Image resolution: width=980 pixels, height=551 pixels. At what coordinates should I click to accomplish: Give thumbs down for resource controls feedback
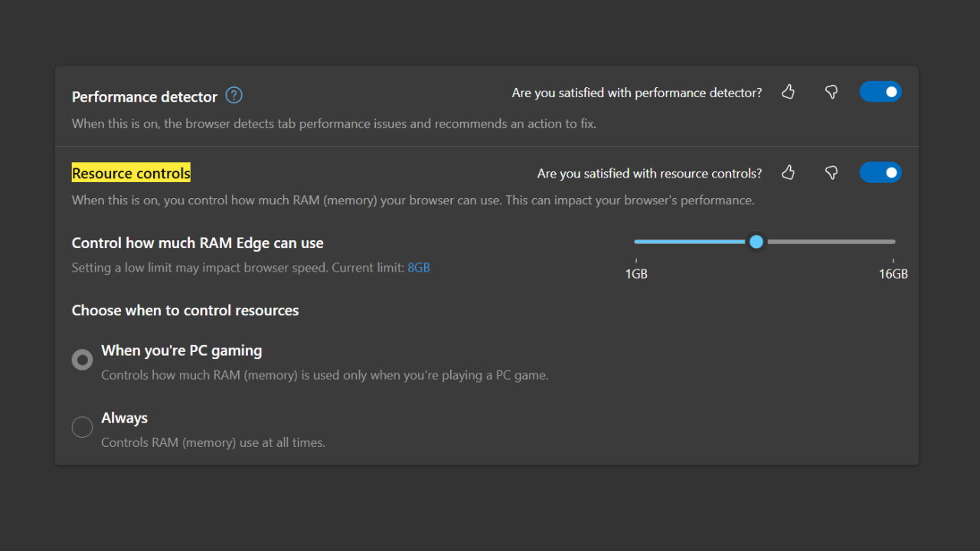pyautogui.click(x=831, y=173)
